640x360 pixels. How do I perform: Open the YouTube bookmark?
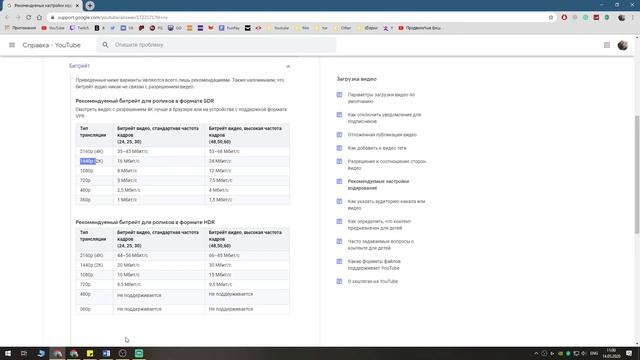click(x=53, y=28)
